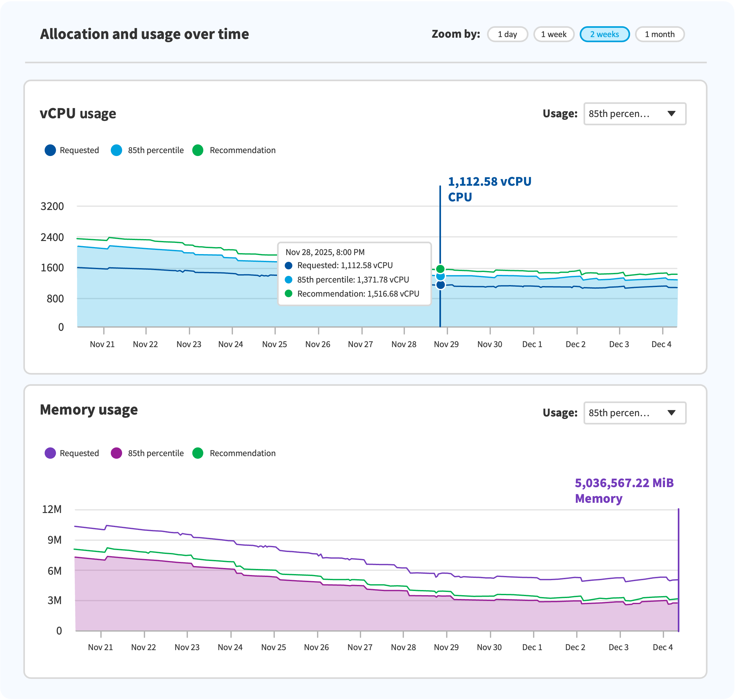
Task: Toggle vCPU Recommendation green legend dot
Action: [x=198, y=150]
